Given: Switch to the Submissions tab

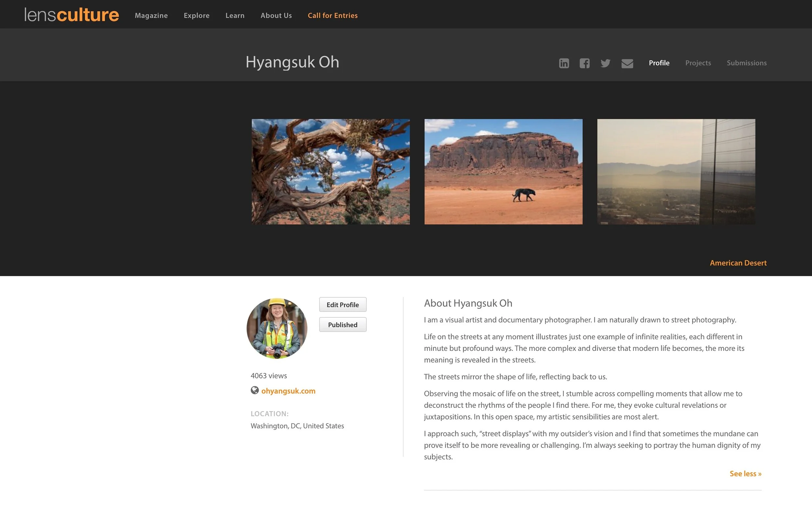Looking at the screenshot, I should pos(746,63).
